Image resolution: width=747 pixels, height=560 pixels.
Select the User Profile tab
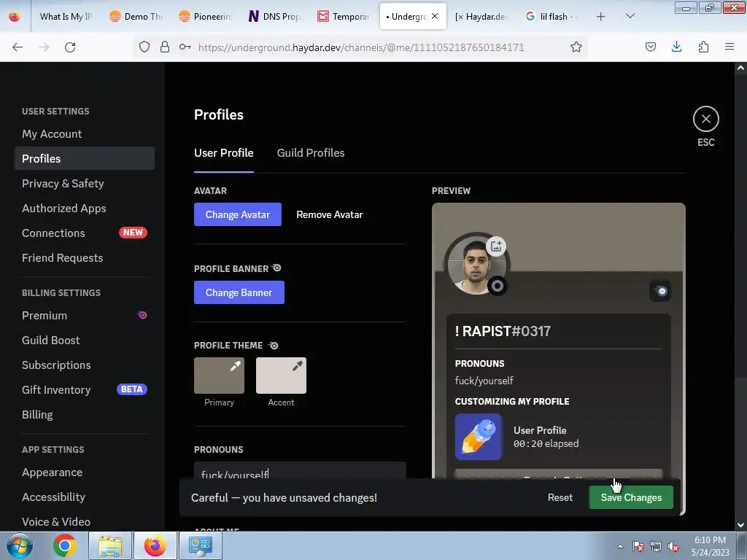tap(223, 153)
